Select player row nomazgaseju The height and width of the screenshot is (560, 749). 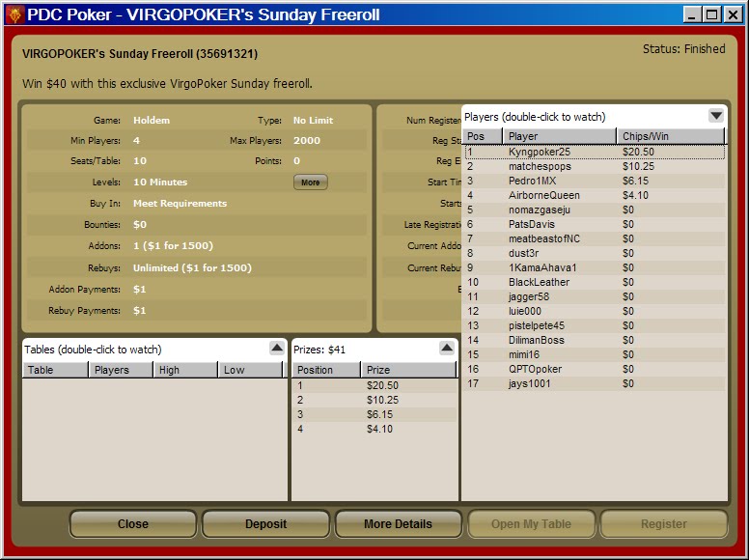[x=595, y=210]
